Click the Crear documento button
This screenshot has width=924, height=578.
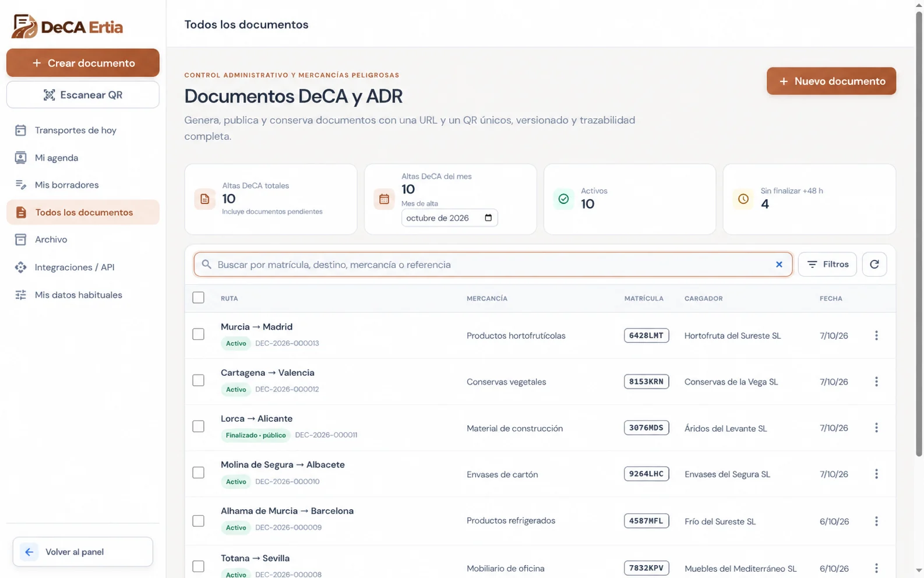tap(83, 63)
